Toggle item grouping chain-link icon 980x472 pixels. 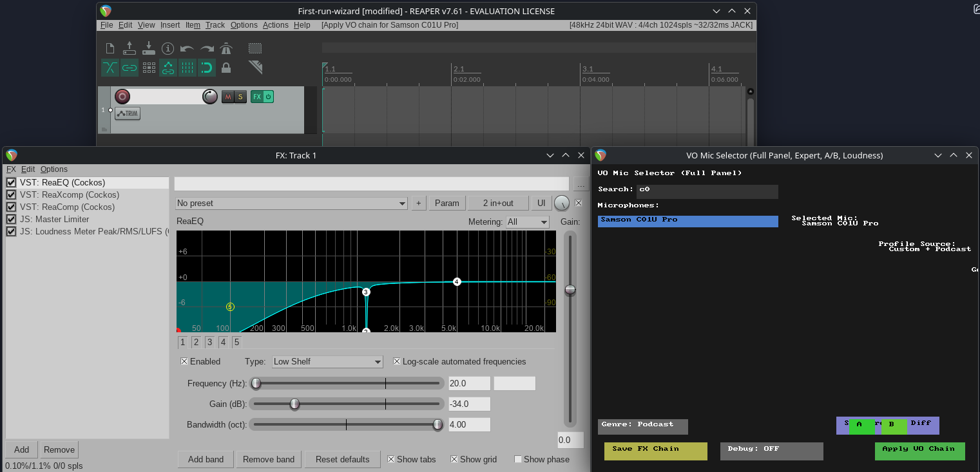[x=130, y=68]
